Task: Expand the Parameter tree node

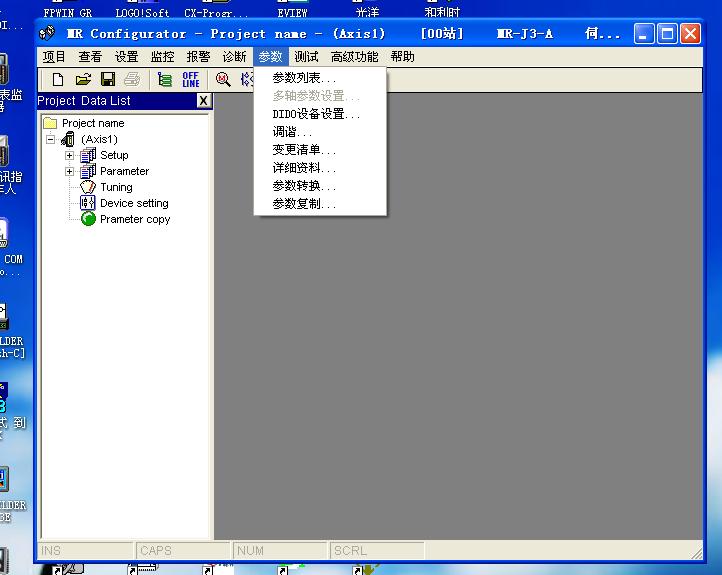Action: click(x=69, y=171)
